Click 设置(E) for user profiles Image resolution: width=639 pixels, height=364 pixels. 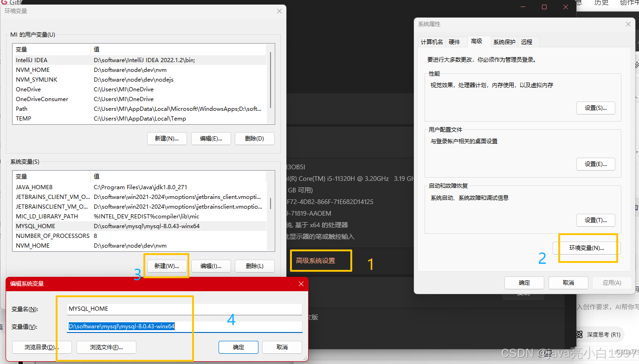click(x=596, y=164)
